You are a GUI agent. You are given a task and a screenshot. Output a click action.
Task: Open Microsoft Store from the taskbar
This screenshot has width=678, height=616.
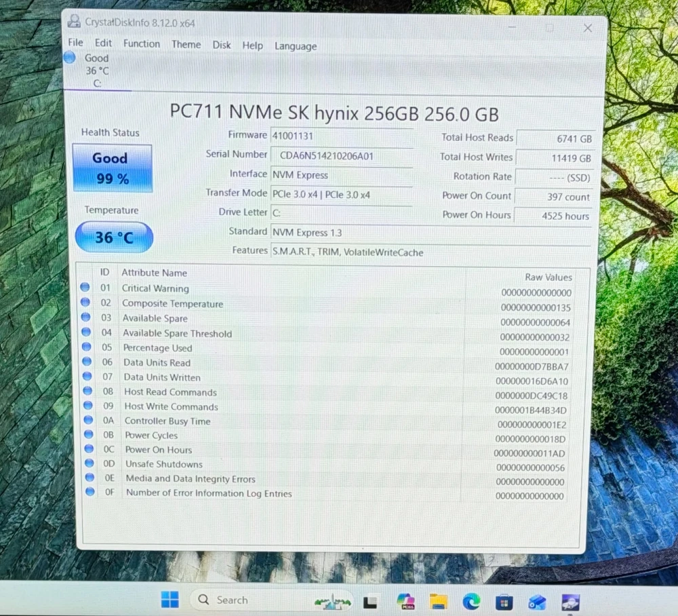504,601
